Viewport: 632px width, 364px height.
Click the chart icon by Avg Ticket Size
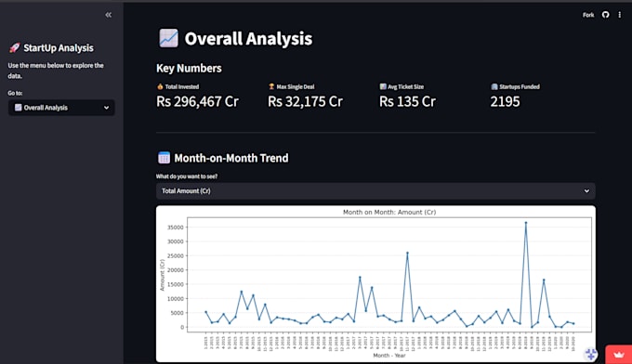pyautogui.click(x=383, y=86)
